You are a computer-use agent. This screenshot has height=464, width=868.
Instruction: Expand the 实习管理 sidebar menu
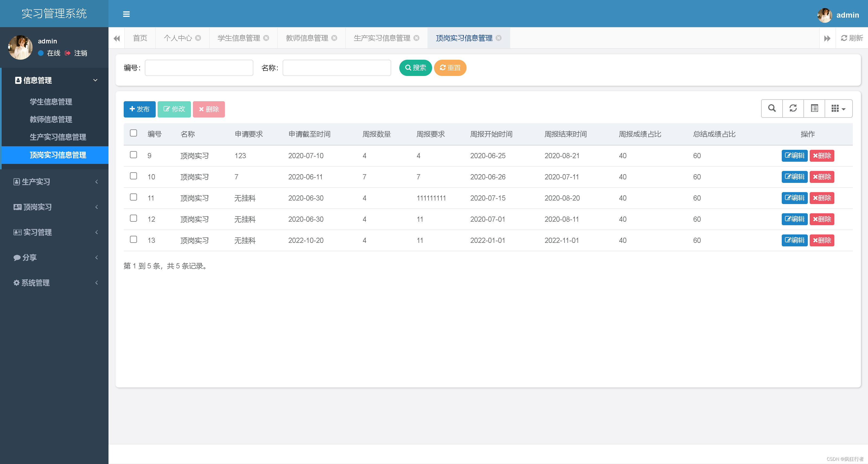[54, 233]
